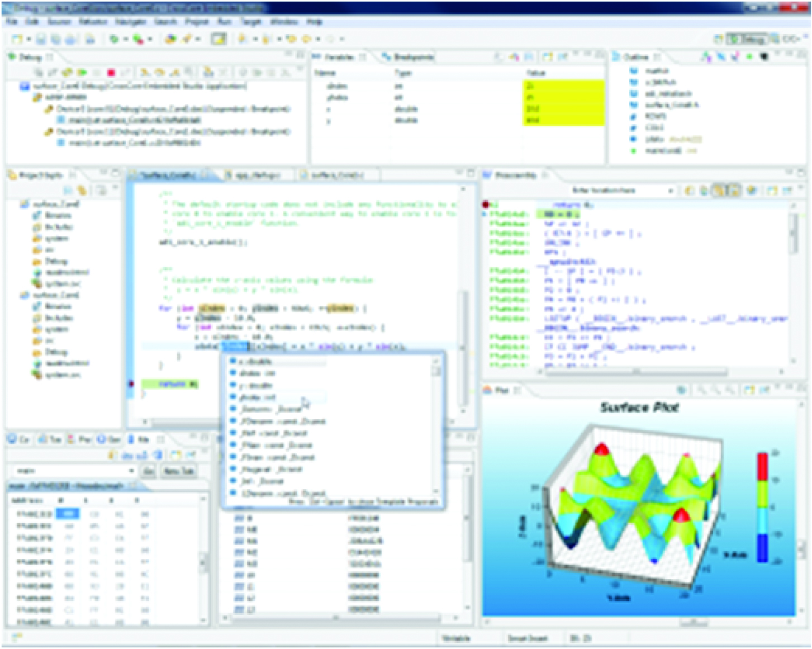This screenshot has width=812, height=649.
Task: Click the green Resume button in Debug view
Action: click(82, 73)
